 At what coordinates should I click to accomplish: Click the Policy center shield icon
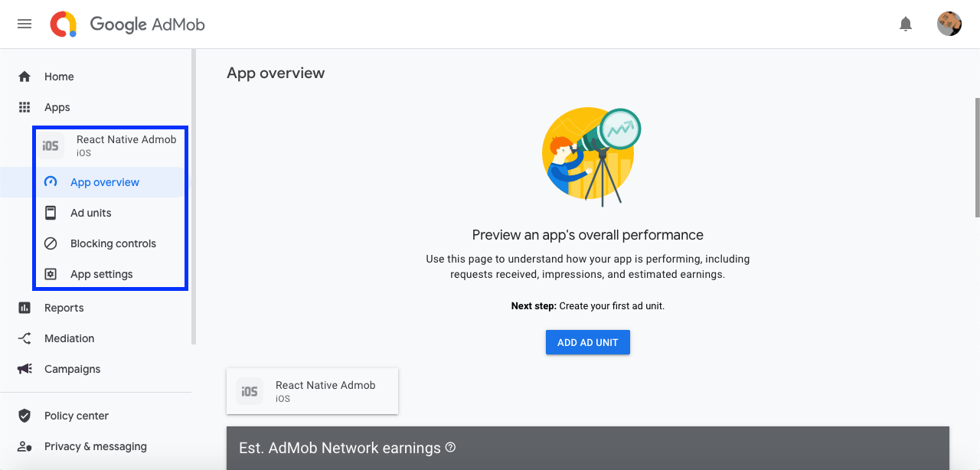(24, 416)
